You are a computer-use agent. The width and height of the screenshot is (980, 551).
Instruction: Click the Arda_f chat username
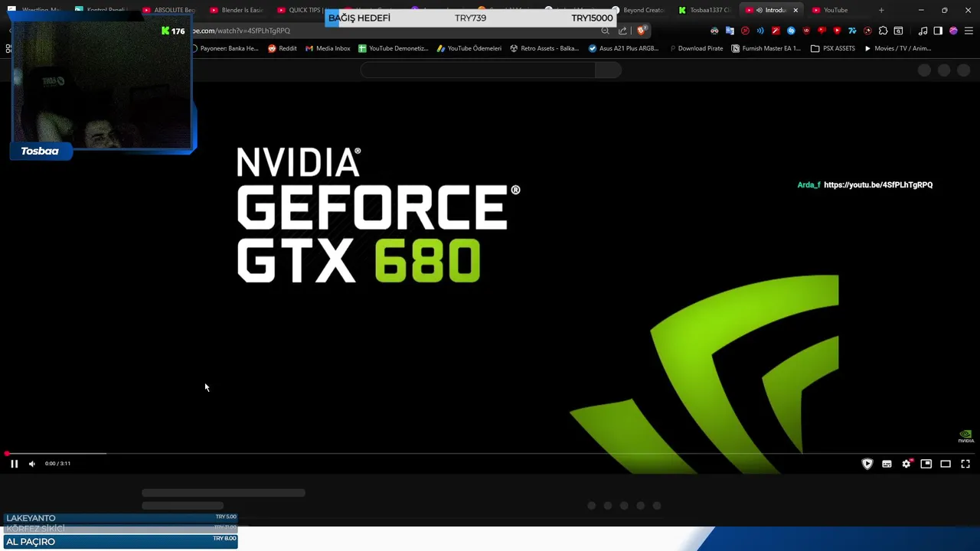808,185
